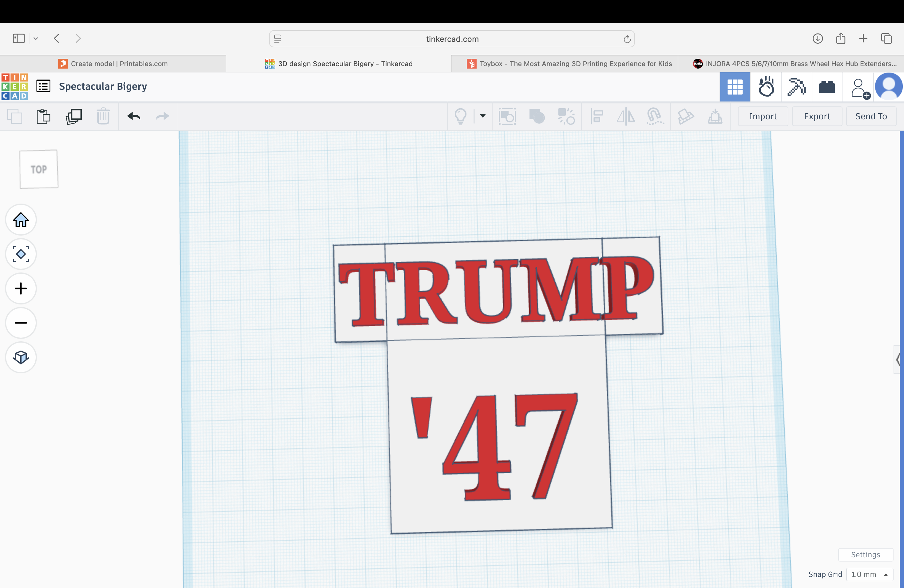Switch to the Printables.com tab
This screenshot has height=588, width=904.
point(113,63)
